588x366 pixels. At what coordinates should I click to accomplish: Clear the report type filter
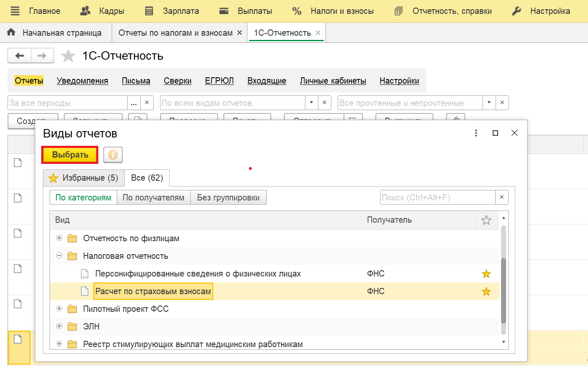(x=324, y=103)
